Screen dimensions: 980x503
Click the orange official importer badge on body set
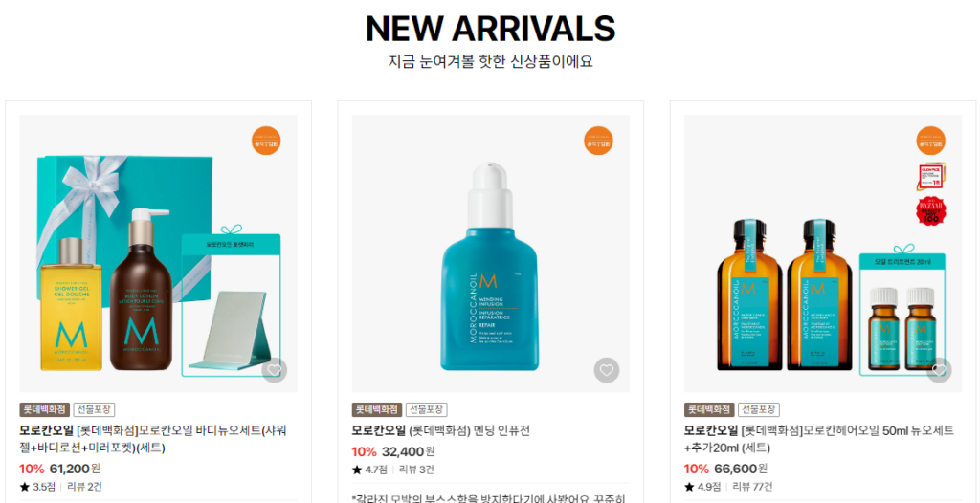pyautogui.click(x=267, y=141)
